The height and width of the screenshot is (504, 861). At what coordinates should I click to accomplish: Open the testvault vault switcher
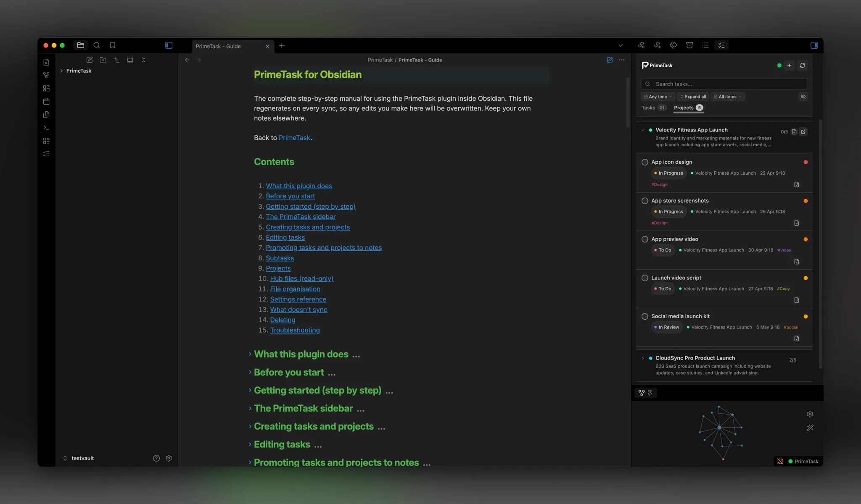[x=78, y=458]
